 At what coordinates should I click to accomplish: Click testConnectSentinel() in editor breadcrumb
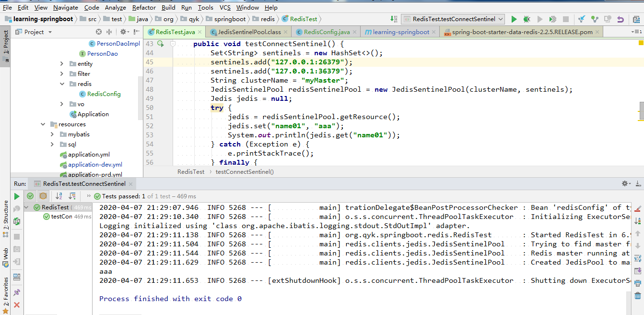[245, 171]
